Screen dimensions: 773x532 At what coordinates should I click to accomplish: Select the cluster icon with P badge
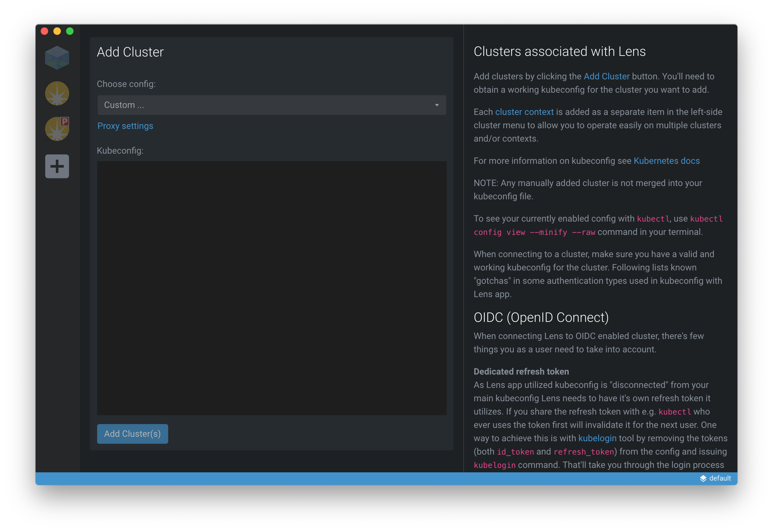pos(57,129)
